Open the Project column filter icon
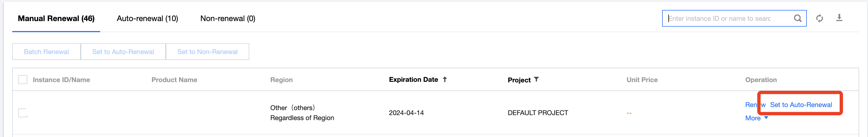 click(x=536, y=80)
